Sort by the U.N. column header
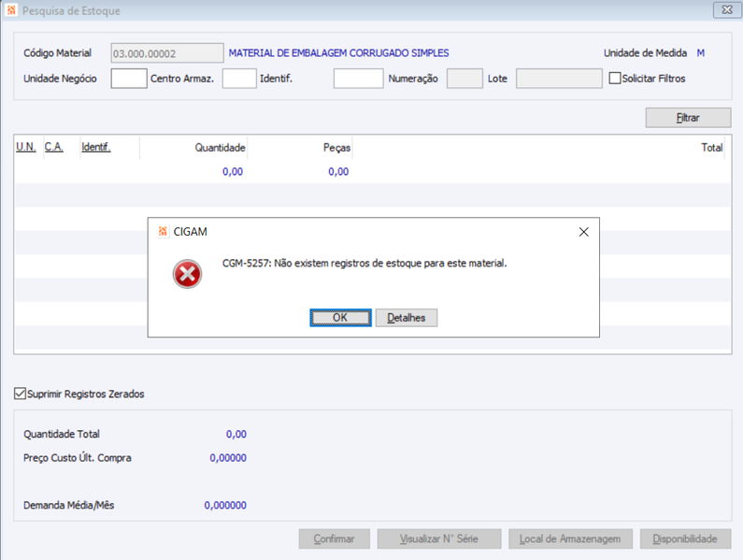The width and height of the screenshot is (743, 560). point(26,147)
